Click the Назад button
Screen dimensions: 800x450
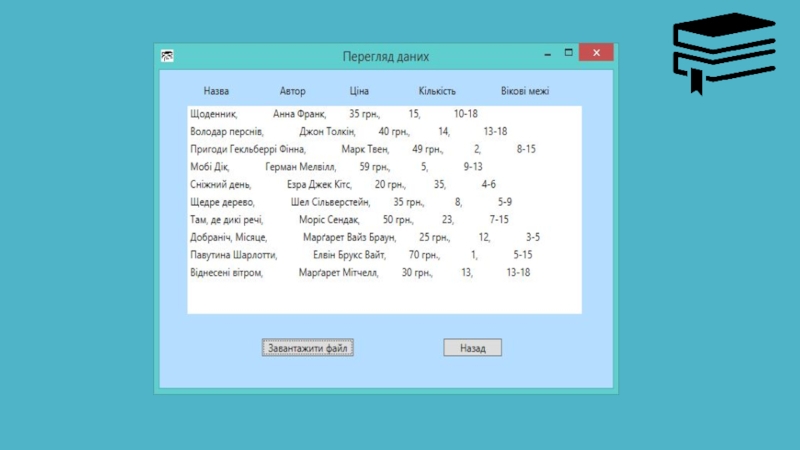tap(472, 348)
